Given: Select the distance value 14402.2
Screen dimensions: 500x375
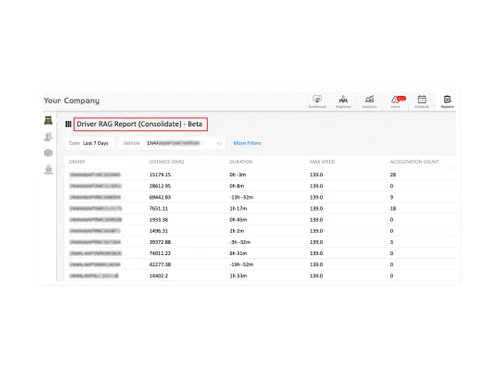Looking at the screenshot, I should click(159, 276).
